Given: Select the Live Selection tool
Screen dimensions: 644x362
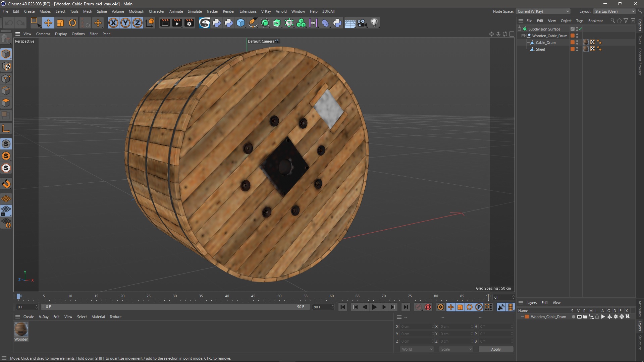Looking at the screenshot, I should [35, 23].
